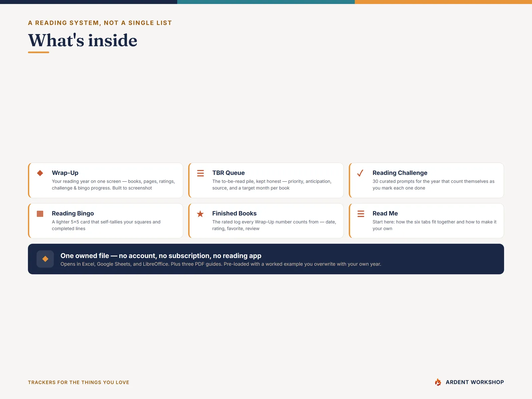This screenshot has width=532, height=399.
Task: Click the "30 curated prompts" description
Action: click(x=434, y=185)
